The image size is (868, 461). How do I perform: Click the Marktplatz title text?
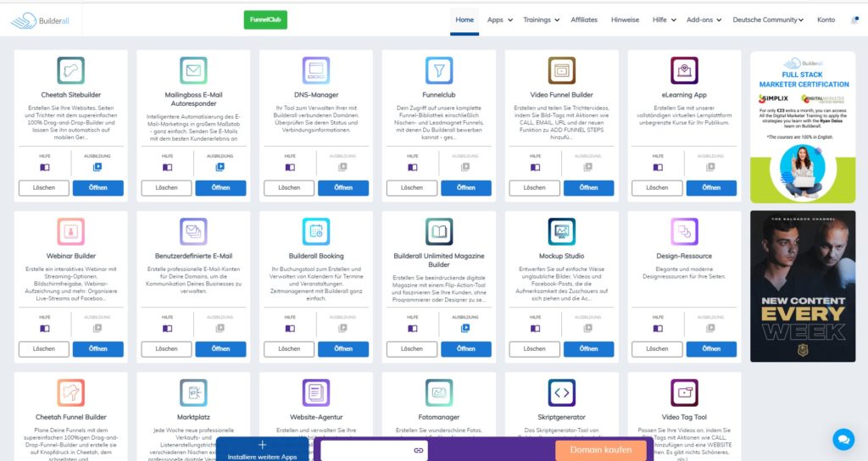(x=194, y=417)
